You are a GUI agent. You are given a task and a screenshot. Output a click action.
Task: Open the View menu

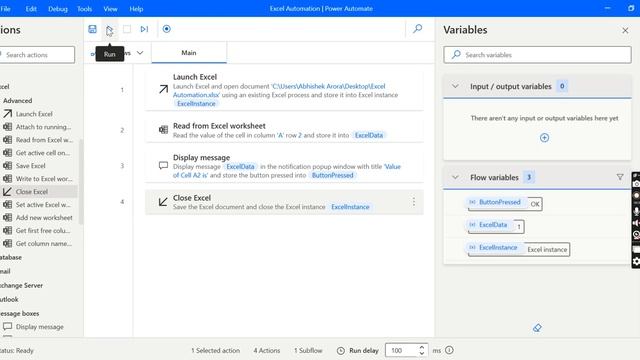[x=110, y=9]
